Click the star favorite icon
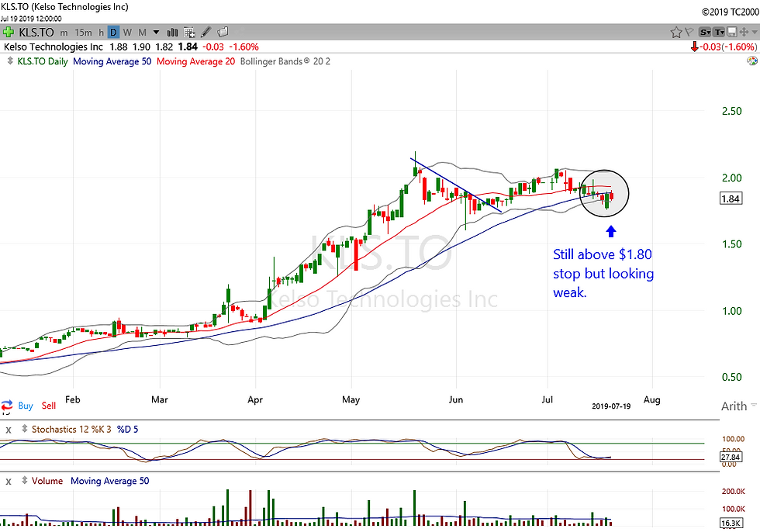 pyautogui.click(x=675, y=33)
